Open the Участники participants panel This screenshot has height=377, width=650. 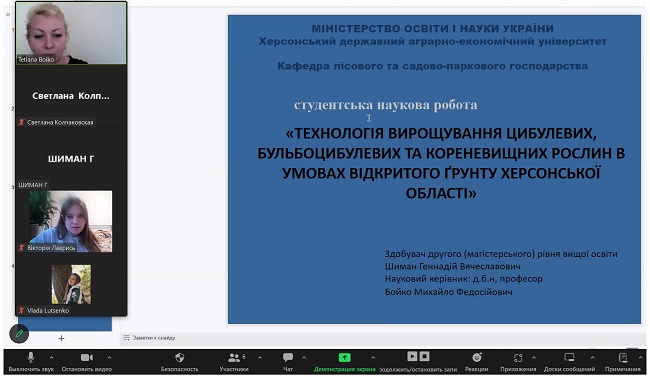(x=234, y=358)
